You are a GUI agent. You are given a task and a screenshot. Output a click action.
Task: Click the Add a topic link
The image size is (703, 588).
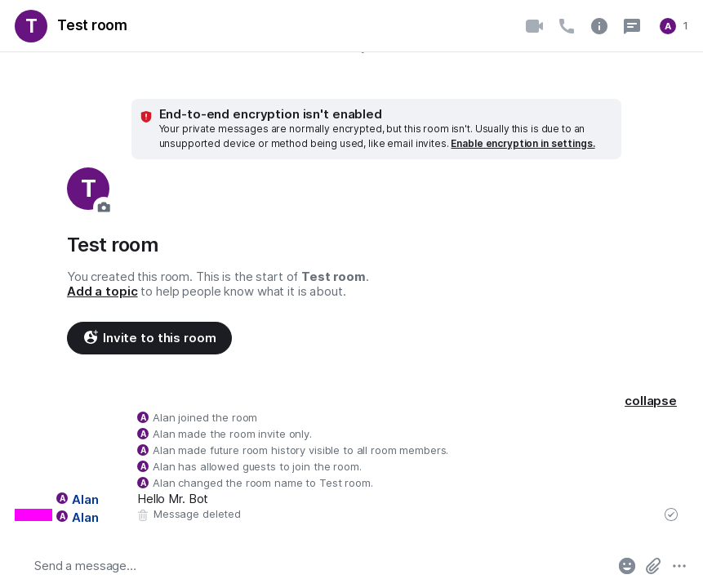(x=102, y=292)
